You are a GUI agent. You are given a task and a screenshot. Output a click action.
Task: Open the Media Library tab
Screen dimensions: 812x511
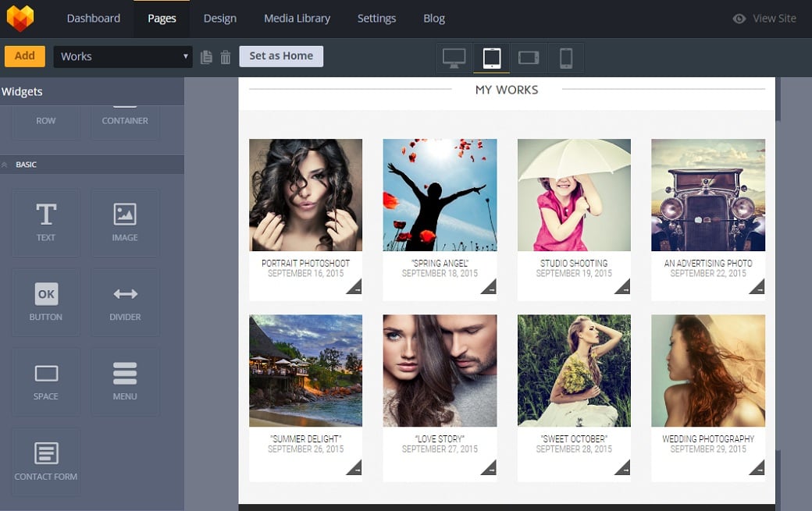297,18
